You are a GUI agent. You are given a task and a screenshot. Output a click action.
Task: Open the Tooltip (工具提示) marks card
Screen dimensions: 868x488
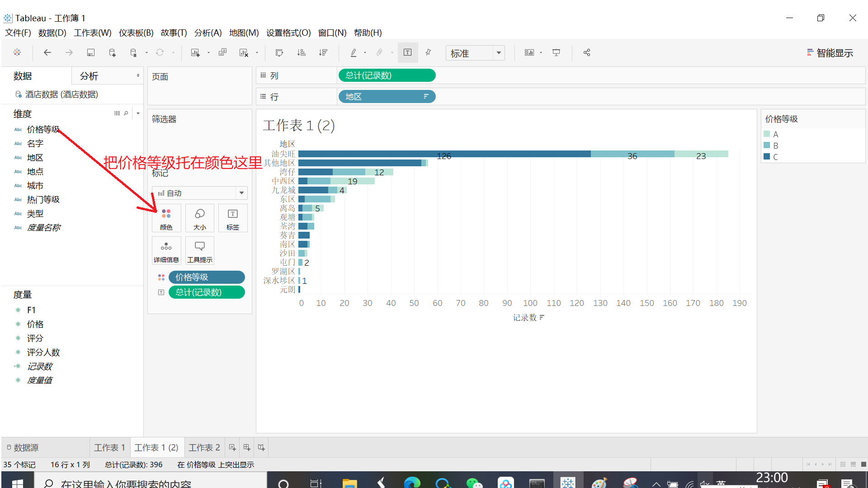(x=199, y=251)
